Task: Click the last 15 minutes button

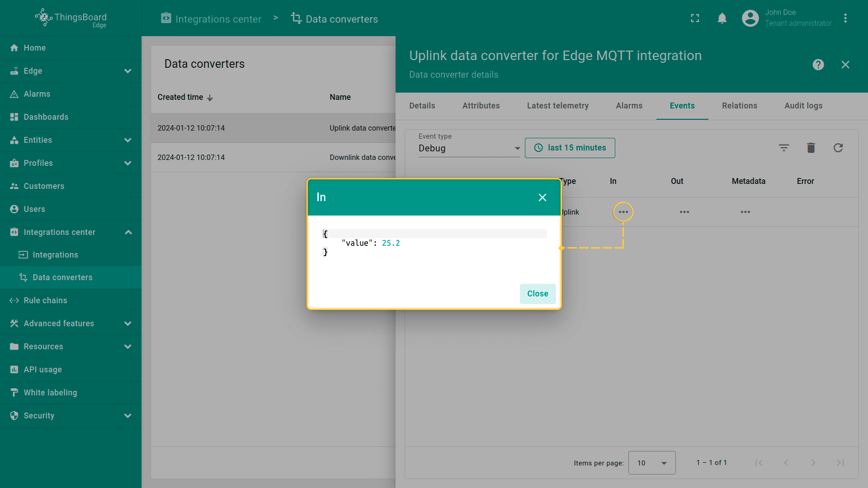Action: (570, 148)
